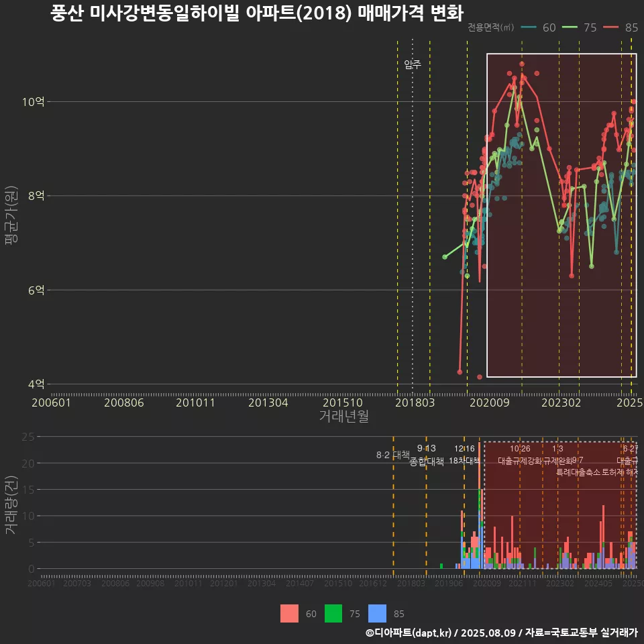Click 201201 on the volume chart axis

[224, 583]
